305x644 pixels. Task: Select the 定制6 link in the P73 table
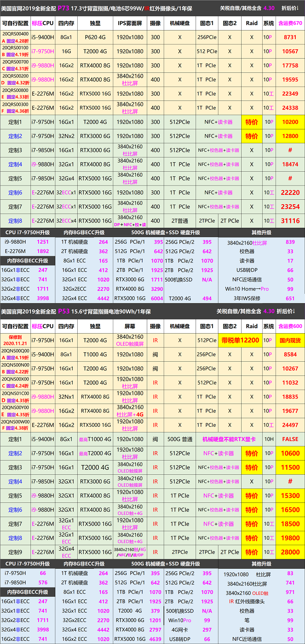[15, 193]
